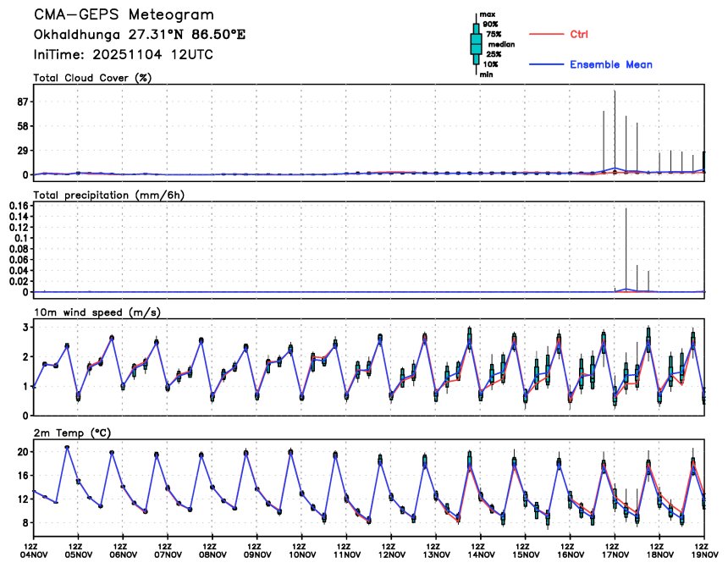The width and height of the screenshot is (728, 568).
Task: Click the 12Z 19NOV time axis label
Action: pyautogui.click(x=704, y=551)
